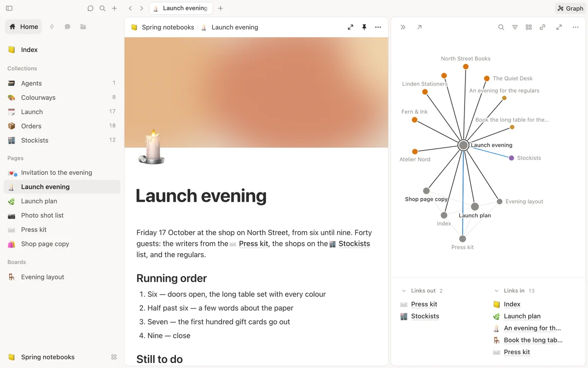This screenshot has height=368, width=588.
Task: Click the Launch evening page title
Action: coord(201,196)
